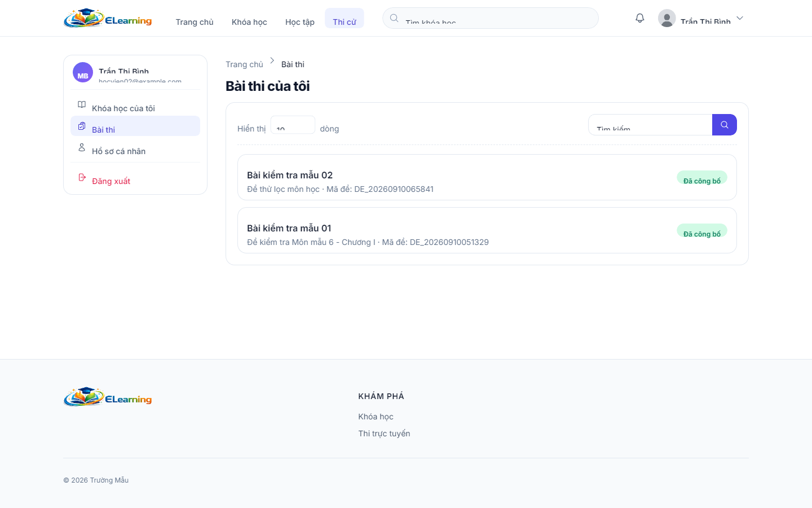Open Học tập in the top navigation

tap(300, 22)
